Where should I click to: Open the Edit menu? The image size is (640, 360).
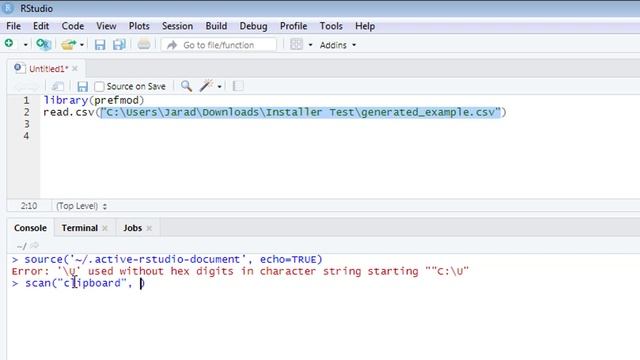point(41,26)
